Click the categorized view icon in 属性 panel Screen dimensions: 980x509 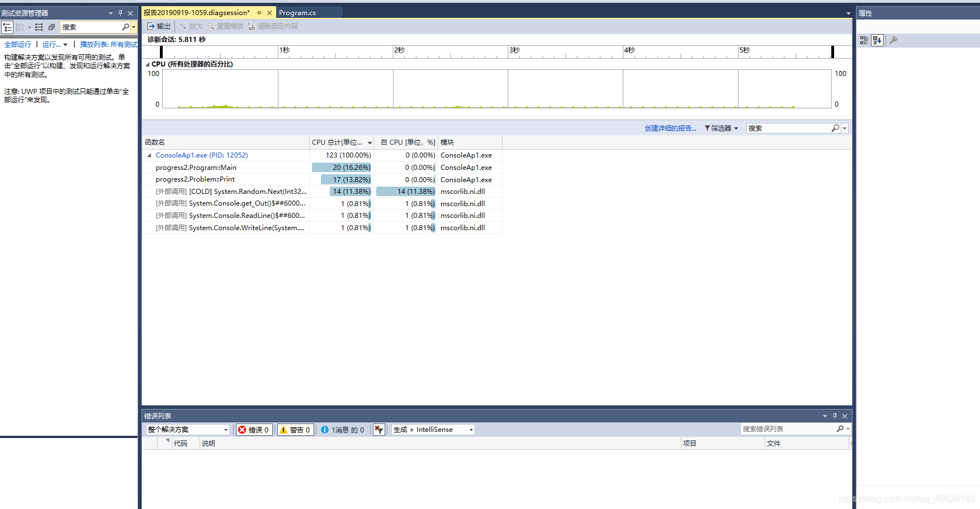864,40
